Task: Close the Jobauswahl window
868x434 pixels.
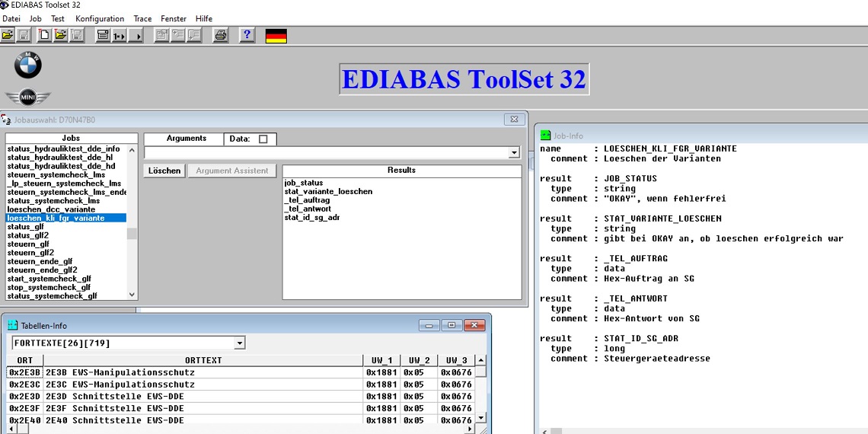Action: 514,119
